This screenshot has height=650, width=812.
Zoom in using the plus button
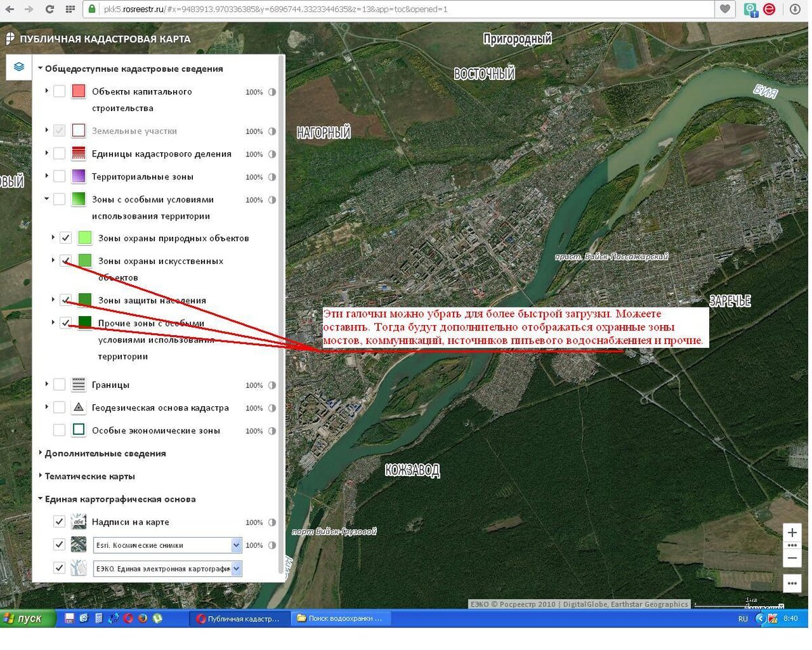click(x=792, y=533)
